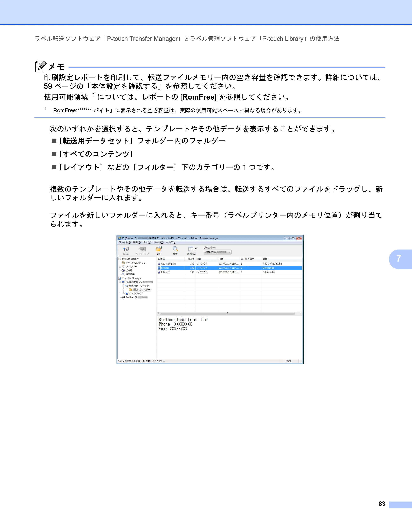Screen dimensions: 412x532
Task: Collapse the 転送用データセット tree node
Action: click(123, 286)
